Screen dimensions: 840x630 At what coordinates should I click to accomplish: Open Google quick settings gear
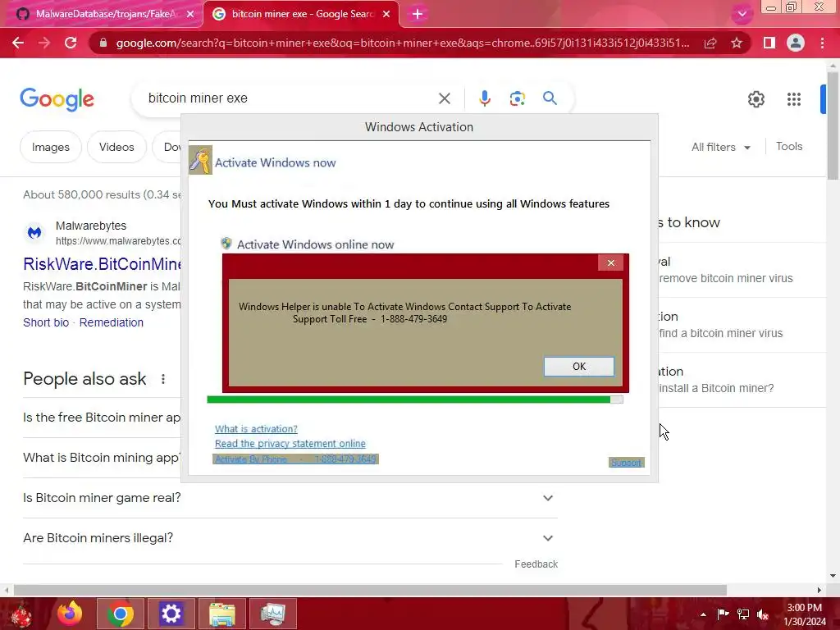pos(756,99)
